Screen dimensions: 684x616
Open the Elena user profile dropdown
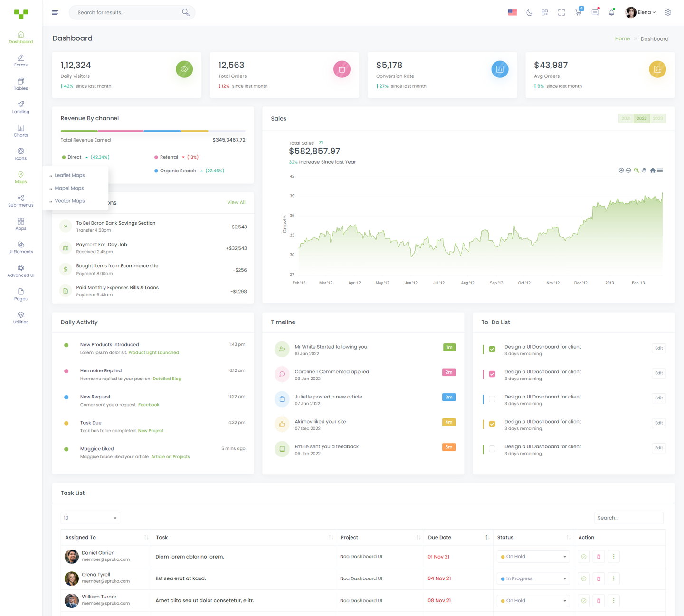[641, 13]
